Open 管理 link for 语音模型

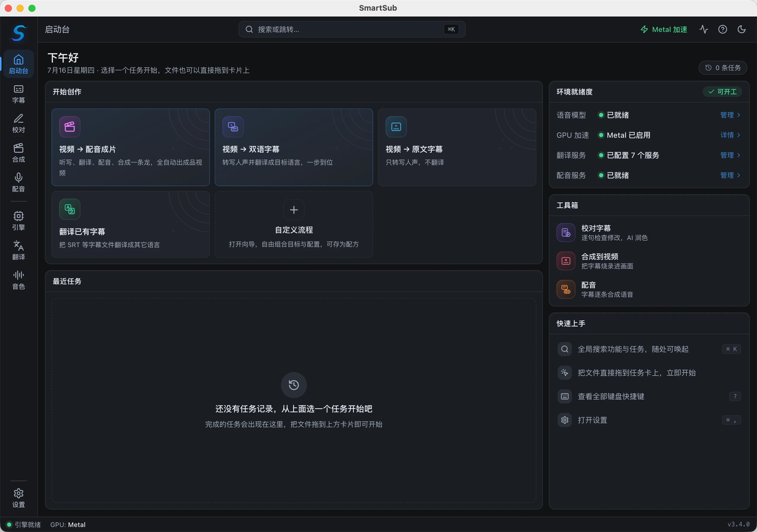point(727,115)
